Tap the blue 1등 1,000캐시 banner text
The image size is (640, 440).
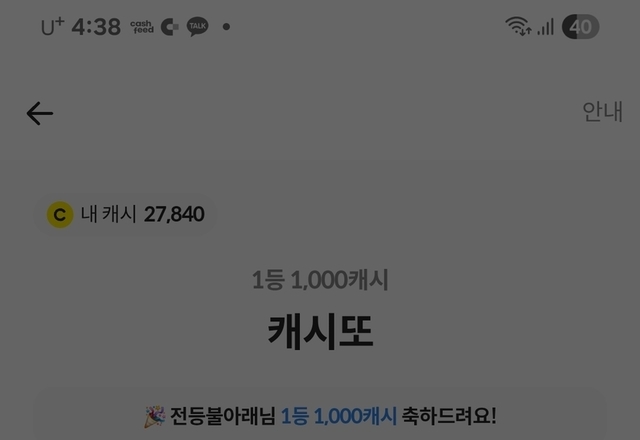click(x=339, y=416)
